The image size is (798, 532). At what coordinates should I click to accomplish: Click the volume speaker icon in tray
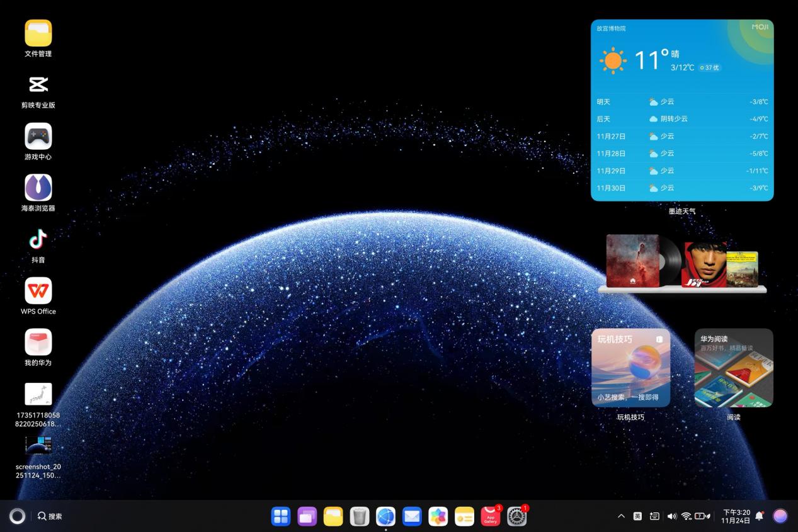click(x=671, y=516)
